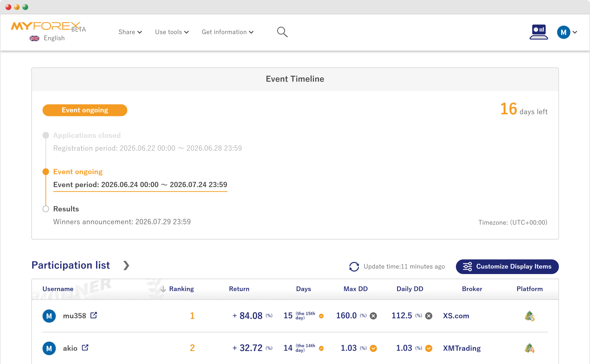The image size is (590, 364).
Task: Click the 16 days left counter
Action: point(523,109)
